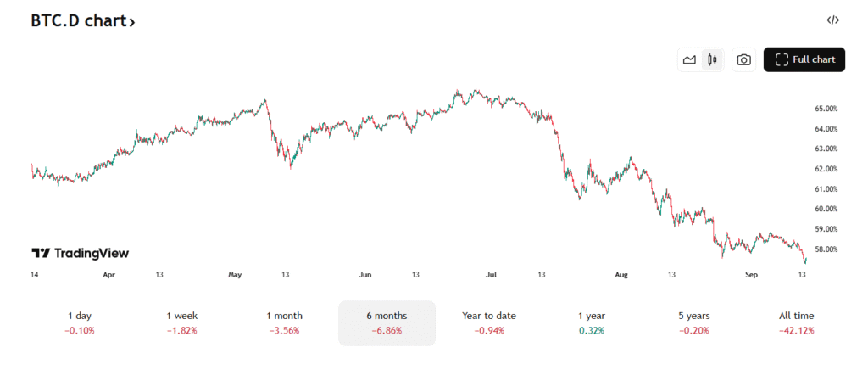Screen dimensions: 868x370
Task: Click the fullscreen icon in Full chart button
Action: 780,59
